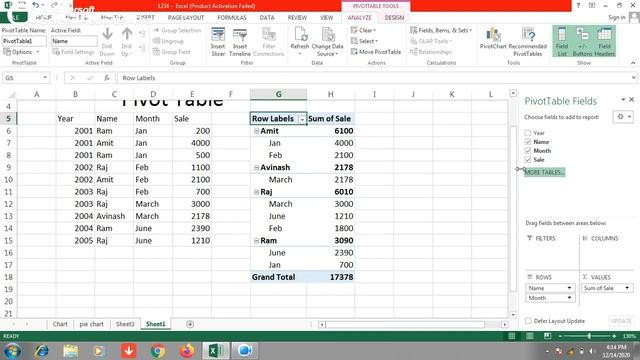640x360 pixels.
Task: Switch to Page Break Preview in status bar
Action: pos(547,336)
